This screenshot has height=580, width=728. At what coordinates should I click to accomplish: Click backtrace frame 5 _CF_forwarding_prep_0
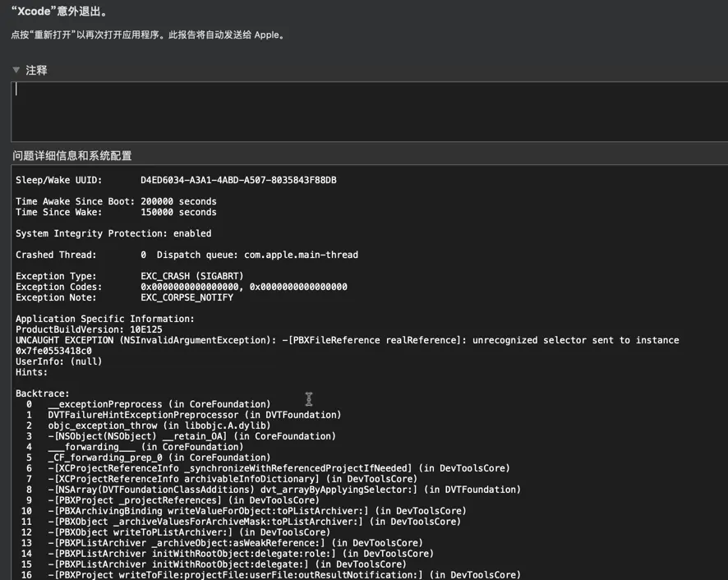coord(148,458)
